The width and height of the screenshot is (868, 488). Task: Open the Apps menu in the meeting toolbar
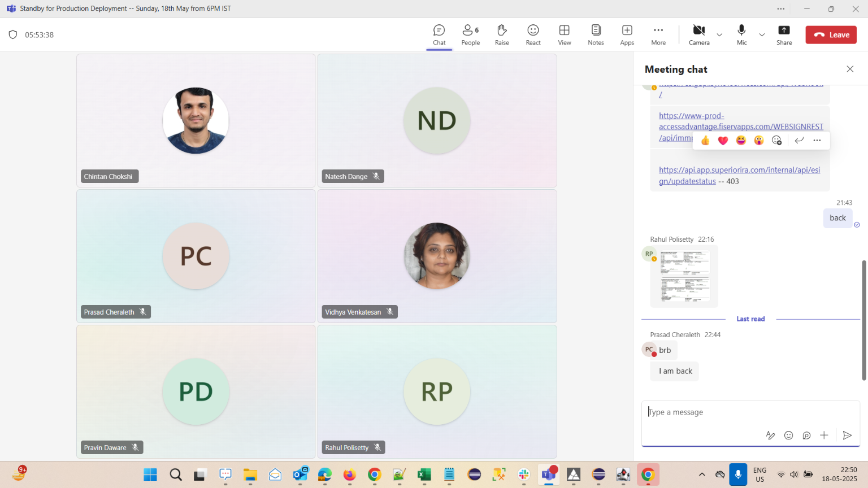627,34
